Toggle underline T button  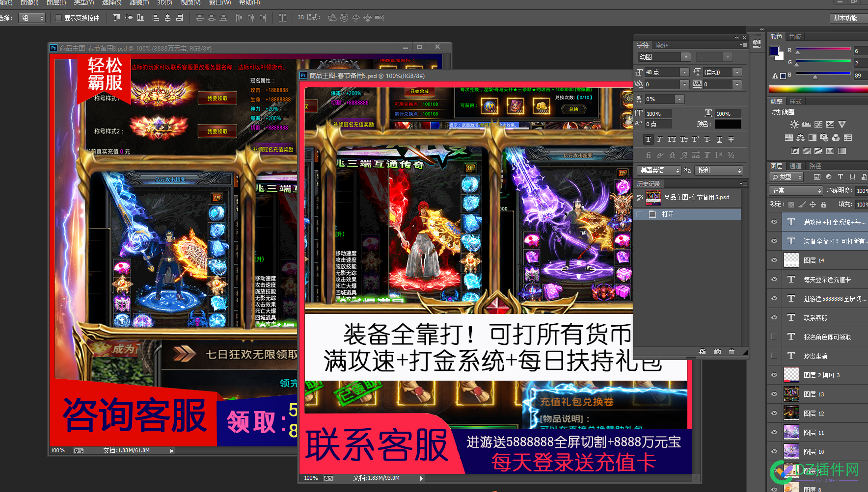(x=719, y=139)
